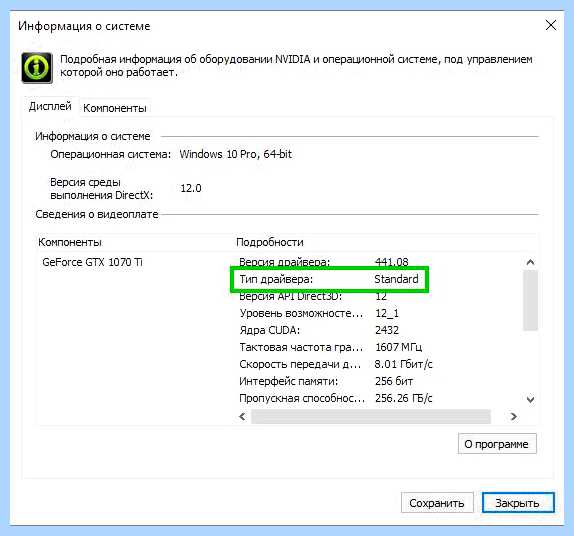574x536 pixels.
Task: Click the 256.26 ГБ/с value
Action: coord(404,398)
